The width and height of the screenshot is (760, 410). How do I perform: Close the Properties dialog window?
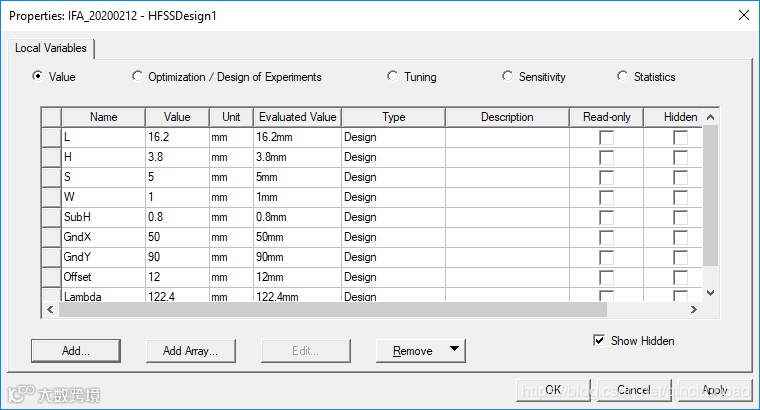coord(742,15)
